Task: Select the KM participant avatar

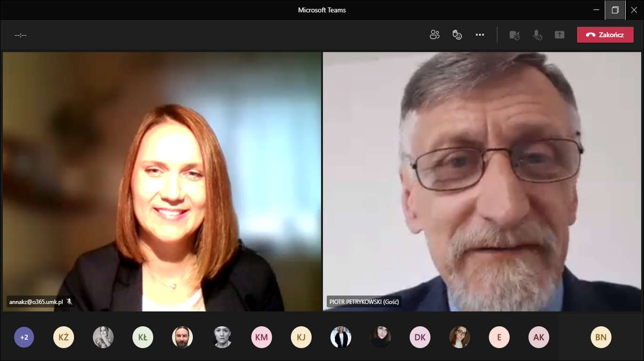Action: tap(262, 337)
